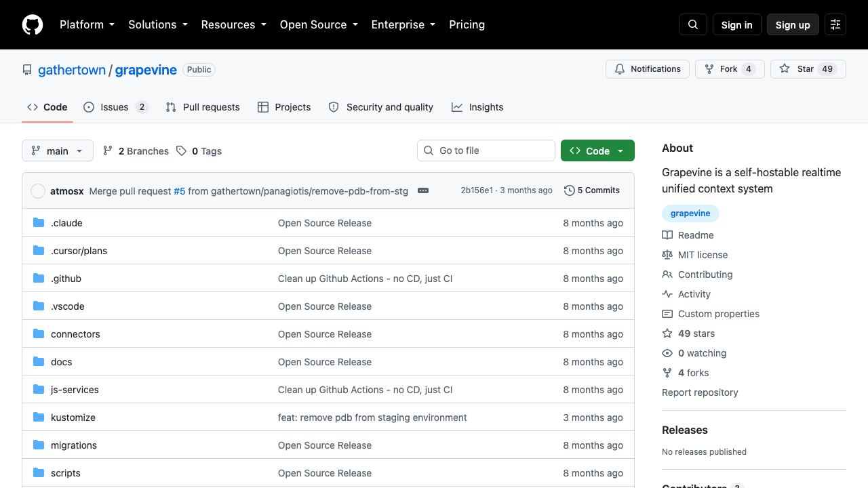
Task: Open the Projects tab
Action: [x=284, y=107]
